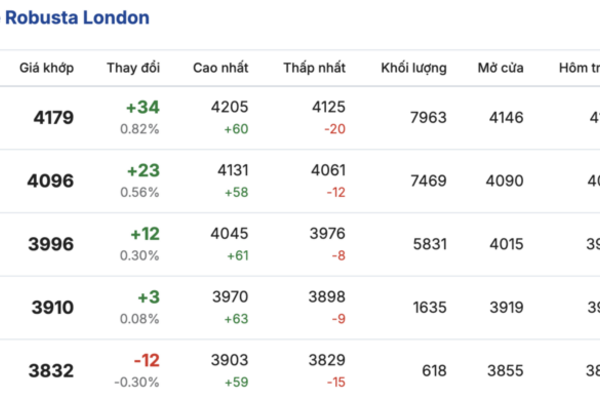The width and height of the screenshot is (600, 400).
Task: Click the 618 volume cell
Action: [x=434, y=371]
